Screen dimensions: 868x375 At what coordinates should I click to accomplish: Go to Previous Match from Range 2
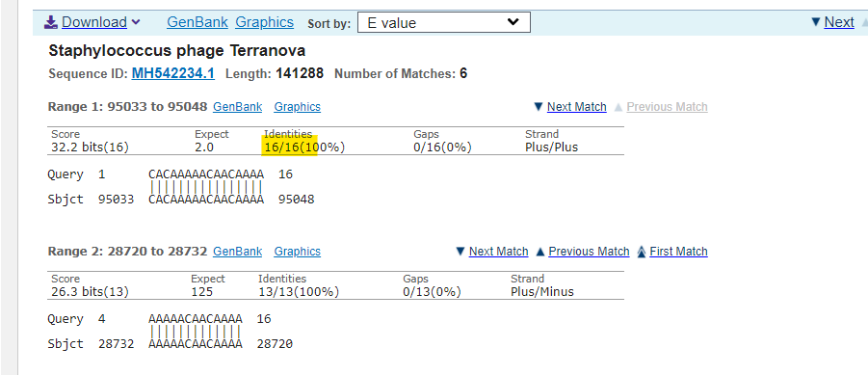pos(589,252)
